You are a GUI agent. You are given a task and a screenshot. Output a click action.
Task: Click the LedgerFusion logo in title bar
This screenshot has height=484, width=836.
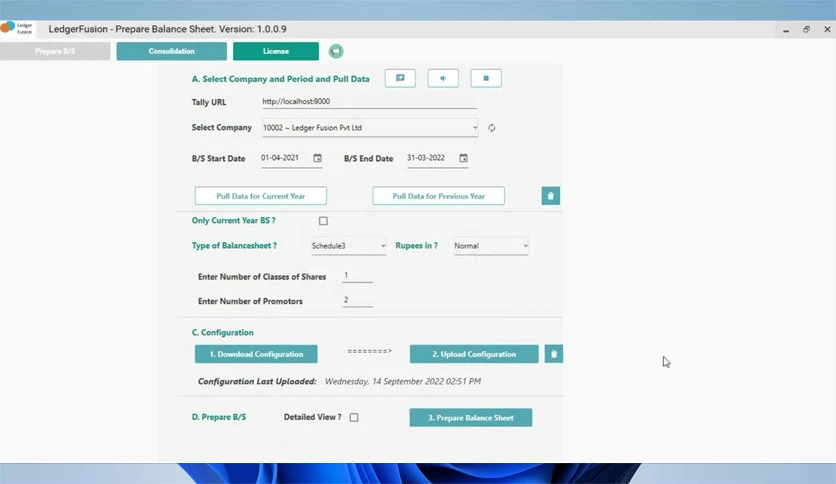17,28
